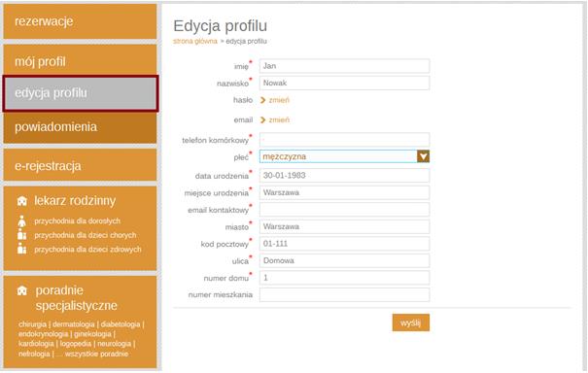Click adult person icon for przychodnia dla dorosłych
The image size is (588, 373).
pyautogui.click(x=21, y=221)
